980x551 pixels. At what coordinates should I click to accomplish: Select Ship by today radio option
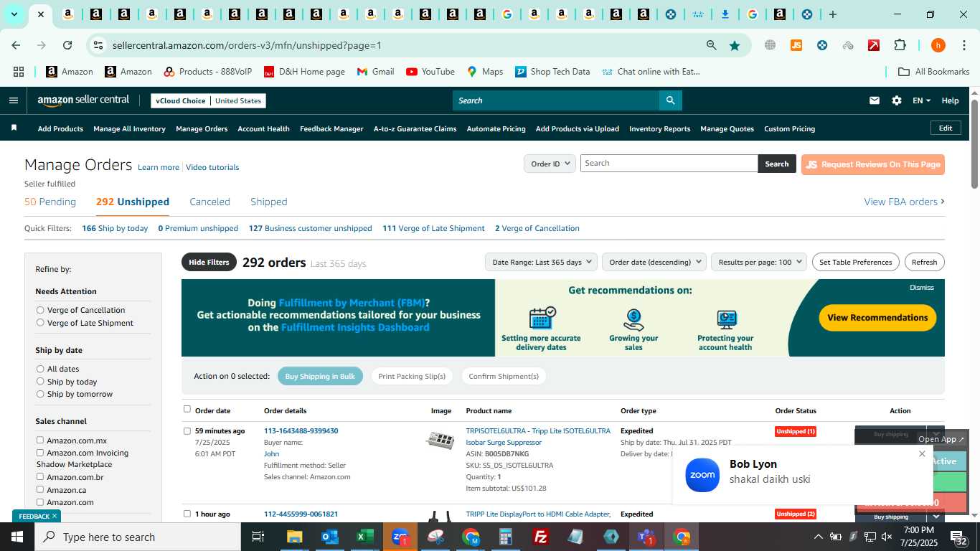[40, 382]
